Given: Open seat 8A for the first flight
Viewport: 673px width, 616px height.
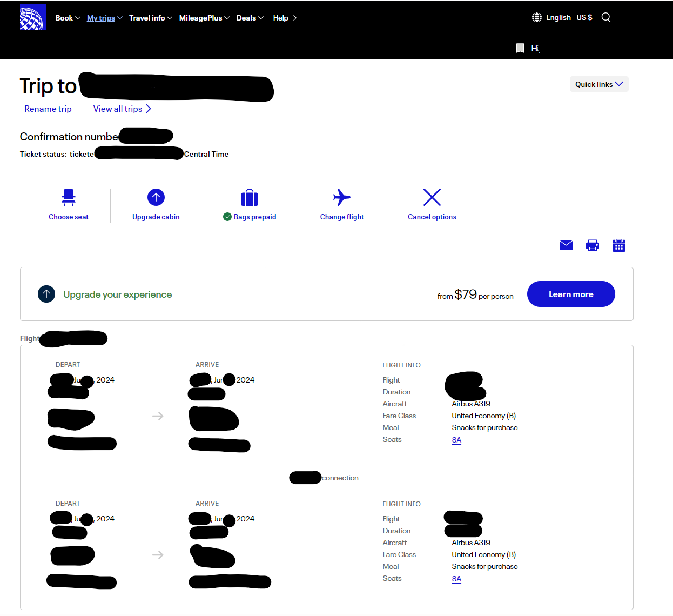Looking at the screenshot, I should point(456,440).
